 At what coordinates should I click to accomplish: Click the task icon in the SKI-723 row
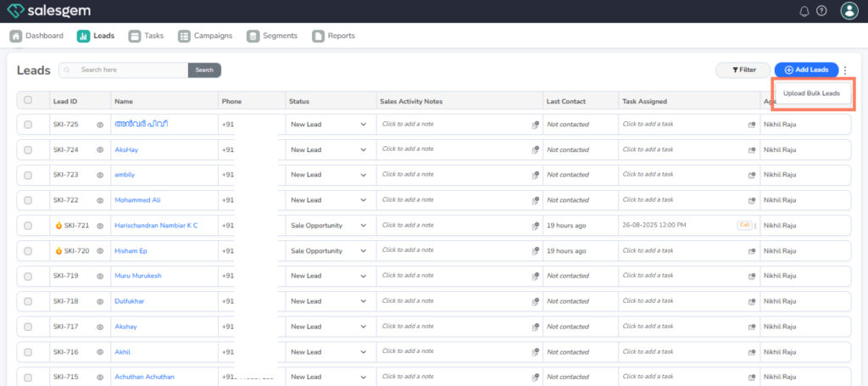751,176
